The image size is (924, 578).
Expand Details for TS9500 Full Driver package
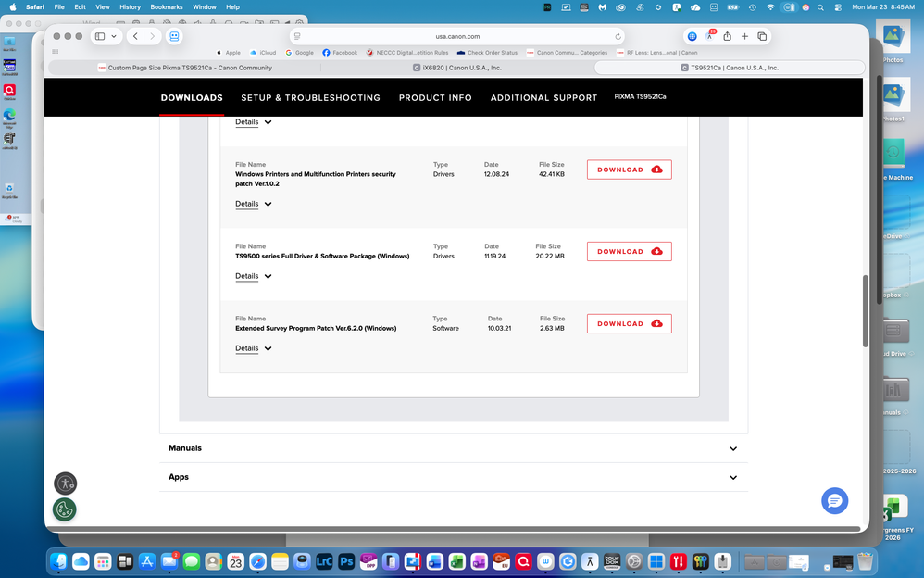tap(254, 276)
